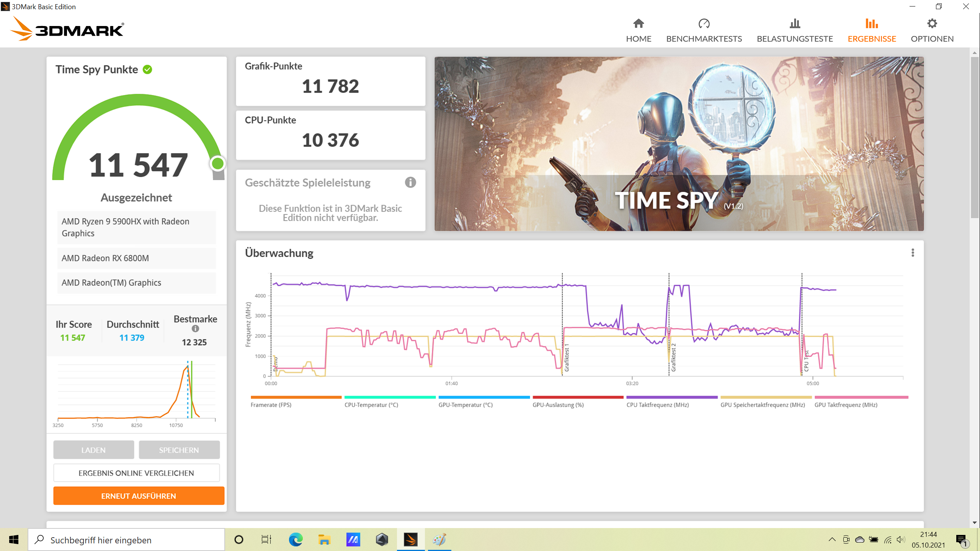
Task: Expand hidden icons in the system tray
Action: pos(832,540)
